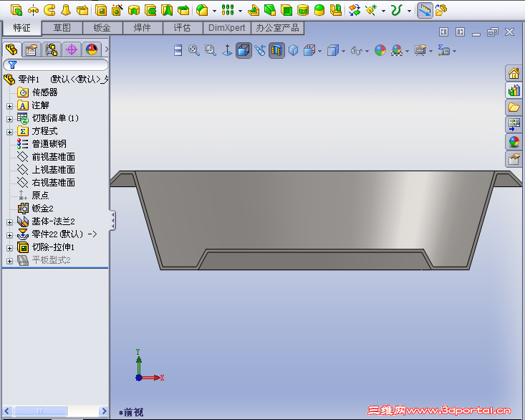525x420 pixels.
Task: Select the 右视基准面 plane
Action: 46,183
